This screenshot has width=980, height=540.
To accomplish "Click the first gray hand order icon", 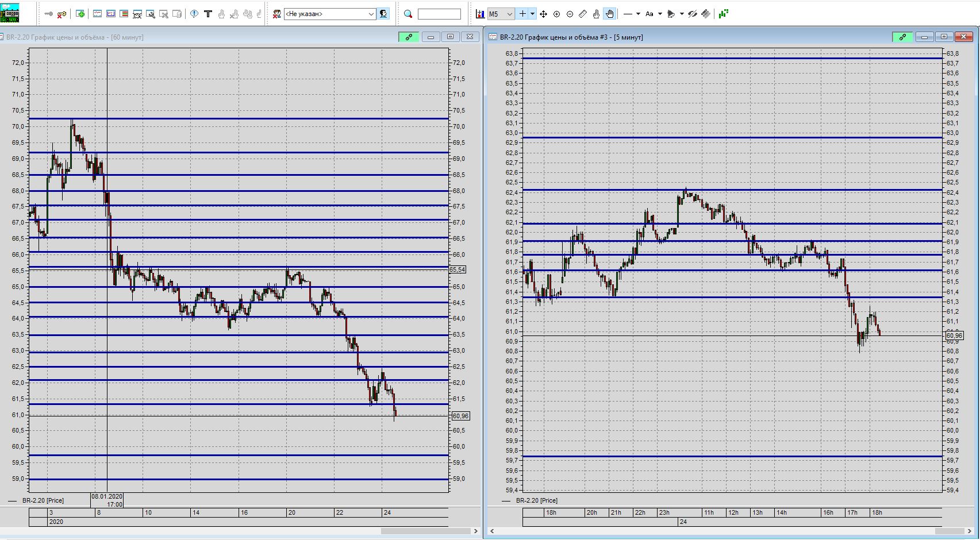I will (222, 14).
